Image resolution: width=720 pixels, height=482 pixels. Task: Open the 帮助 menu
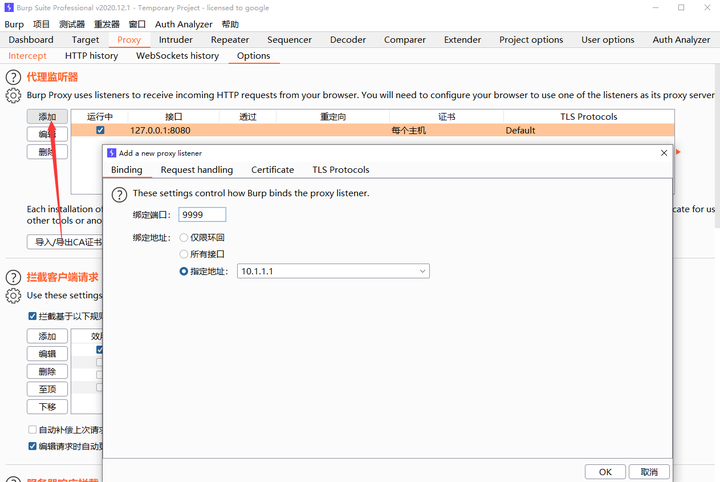pos(230,24)
